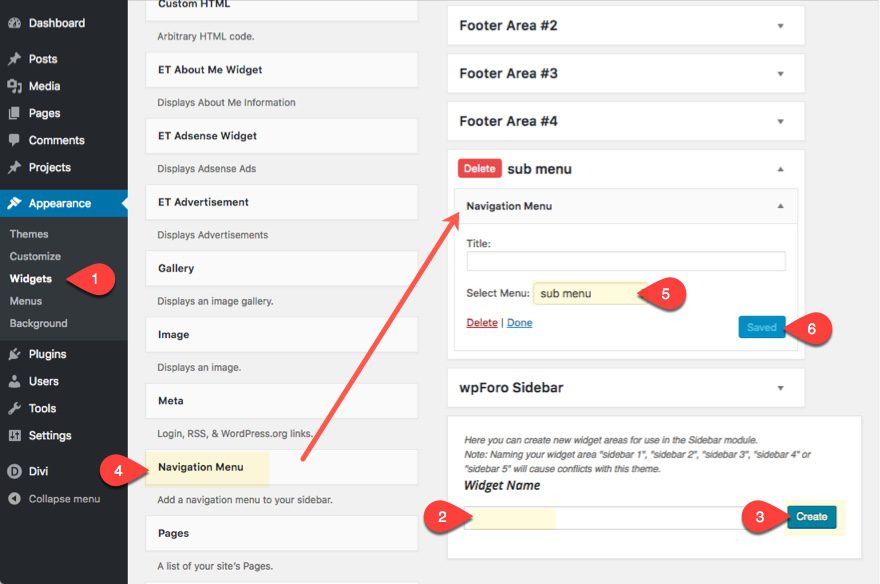The image size is (880, 584).
Task: Delete the sub menu widget area
Action: (x=479, y=169)
